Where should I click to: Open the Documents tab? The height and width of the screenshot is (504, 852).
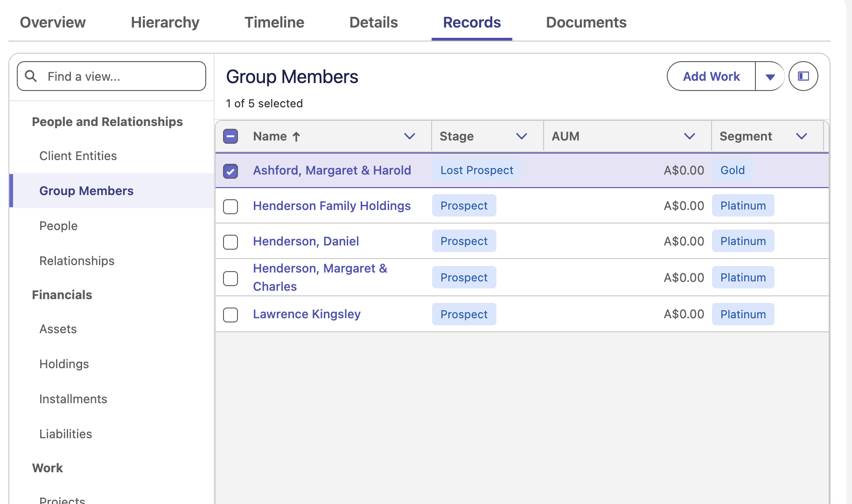tap(586, 22)
